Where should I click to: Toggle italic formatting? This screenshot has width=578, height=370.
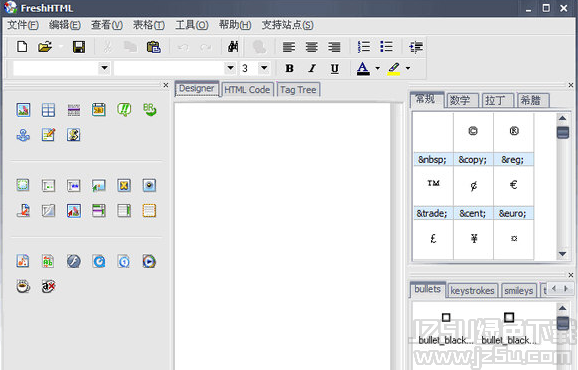click(312, 68)
